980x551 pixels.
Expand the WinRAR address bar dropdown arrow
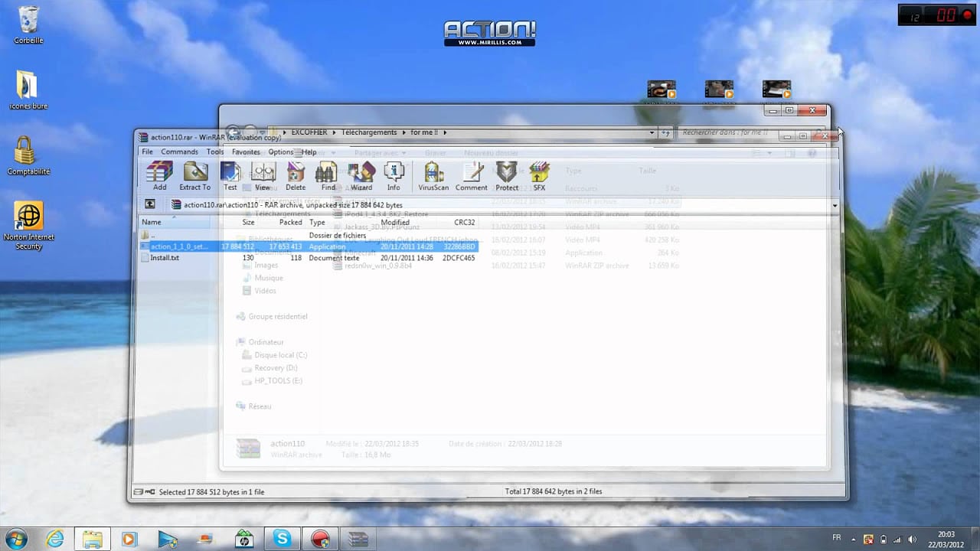pos(835,205)
